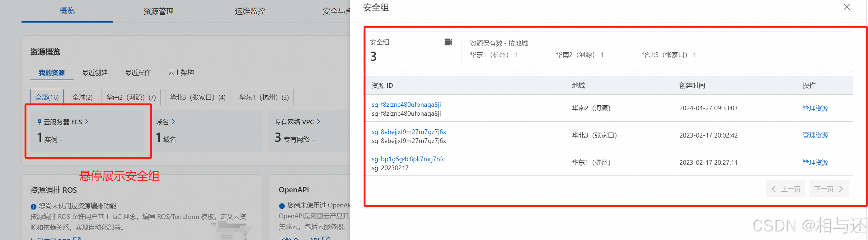
Task: Click the 华南2（河源） 1 region count
Action: point(580,55)
